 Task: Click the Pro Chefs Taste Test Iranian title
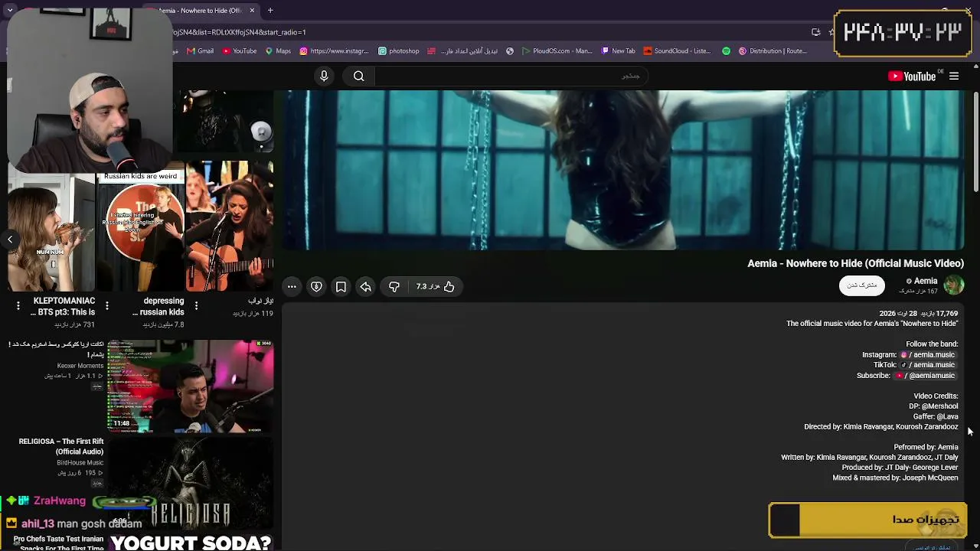(x=58, y=543)
